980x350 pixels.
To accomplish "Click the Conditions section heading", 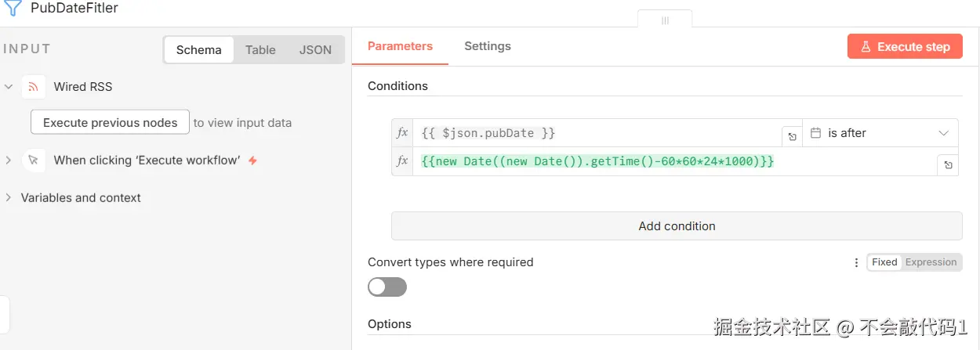I will click(398, 86).
